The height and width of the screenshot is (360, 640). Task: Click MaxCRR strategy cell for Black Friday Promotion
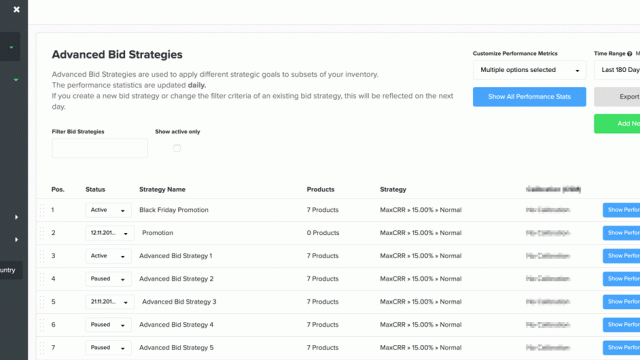pos(420,210)
